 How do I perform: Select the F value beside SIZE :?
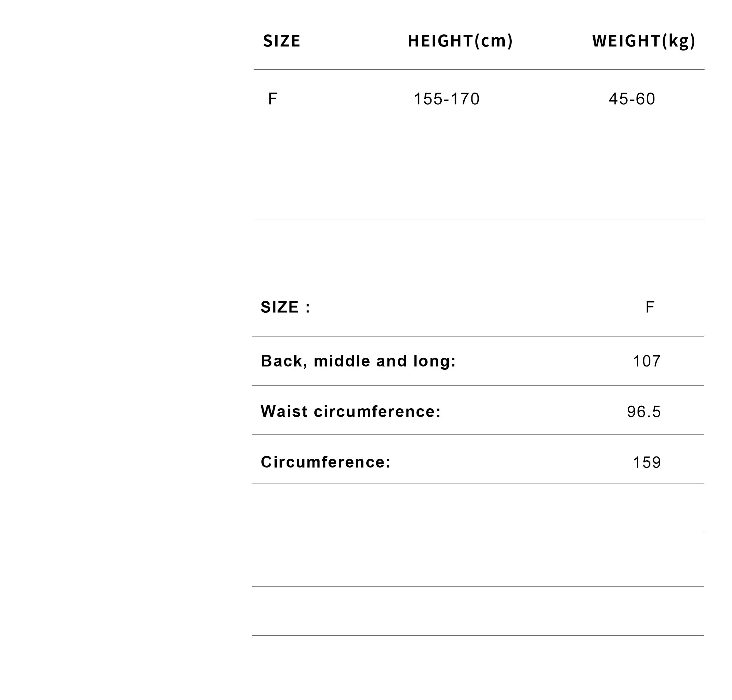pyautogui.click(x=650, y=307)
